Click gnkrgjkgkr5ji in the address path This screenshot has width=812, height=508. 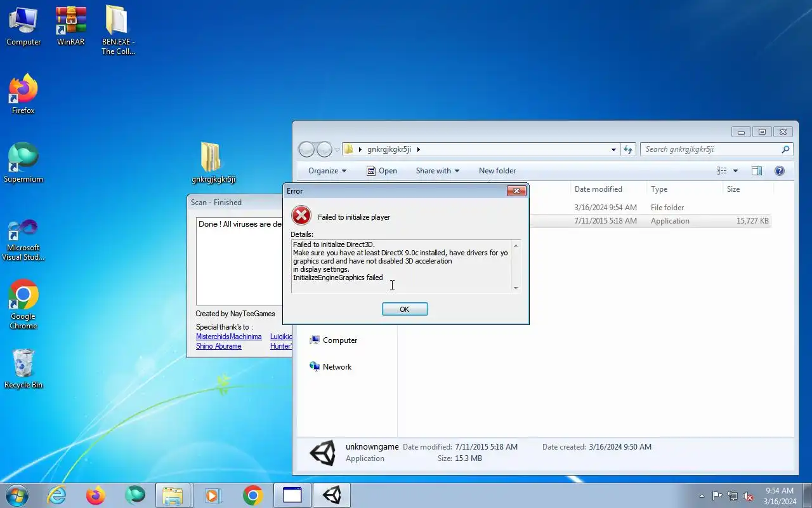click(x=389, y=149)
